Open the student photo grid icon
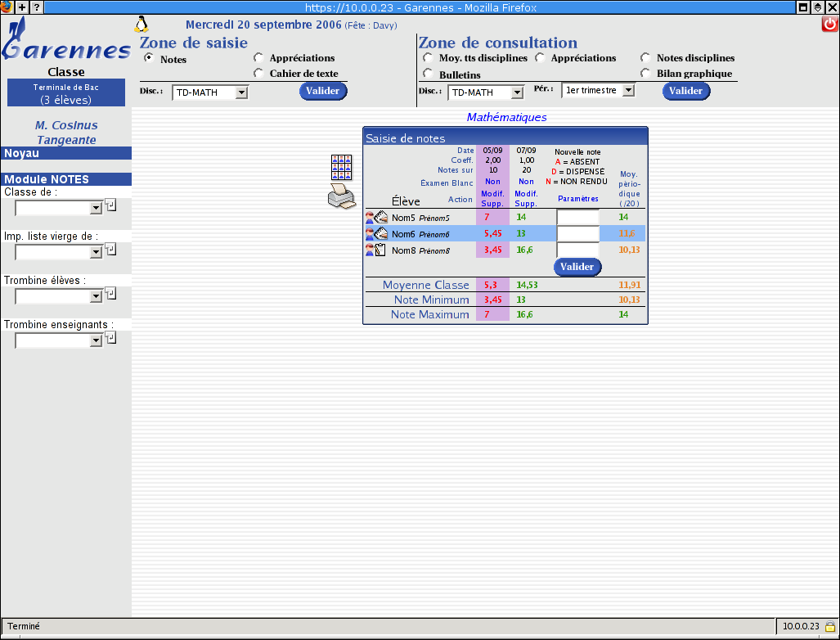840x640 pixels. coord(341,167)
